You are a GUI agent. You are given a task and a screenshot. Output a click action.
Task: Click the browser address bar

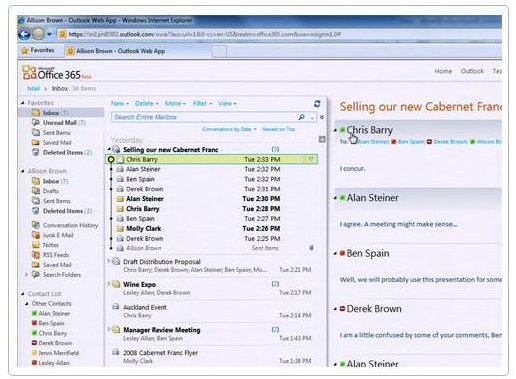click(280, 34)
